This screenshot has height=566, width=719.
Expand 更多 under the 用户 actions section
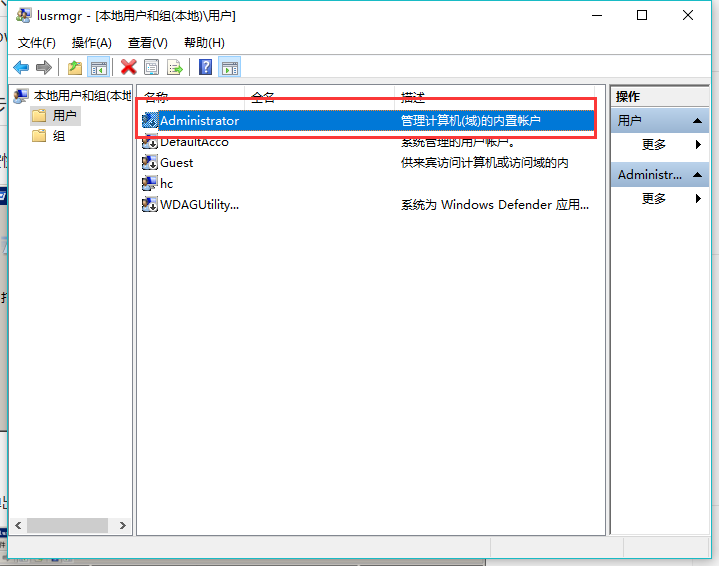[x=654, y=145]
